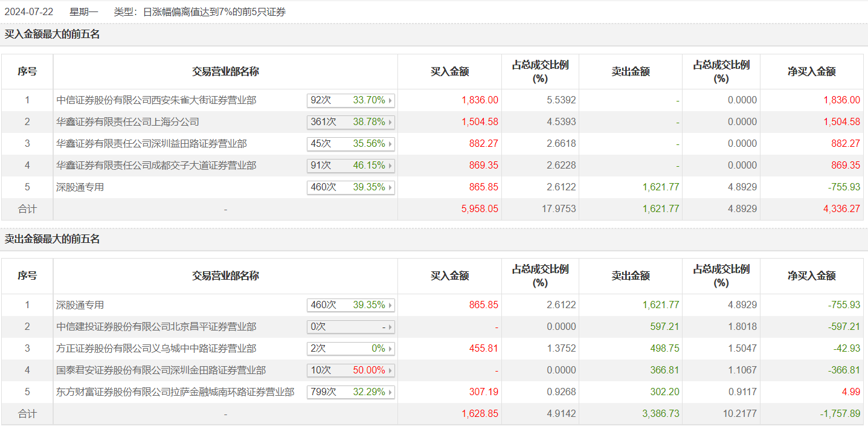
Task: Open 华鑫证券成都交子大道证券营业部 link
Action: (156, 166)
